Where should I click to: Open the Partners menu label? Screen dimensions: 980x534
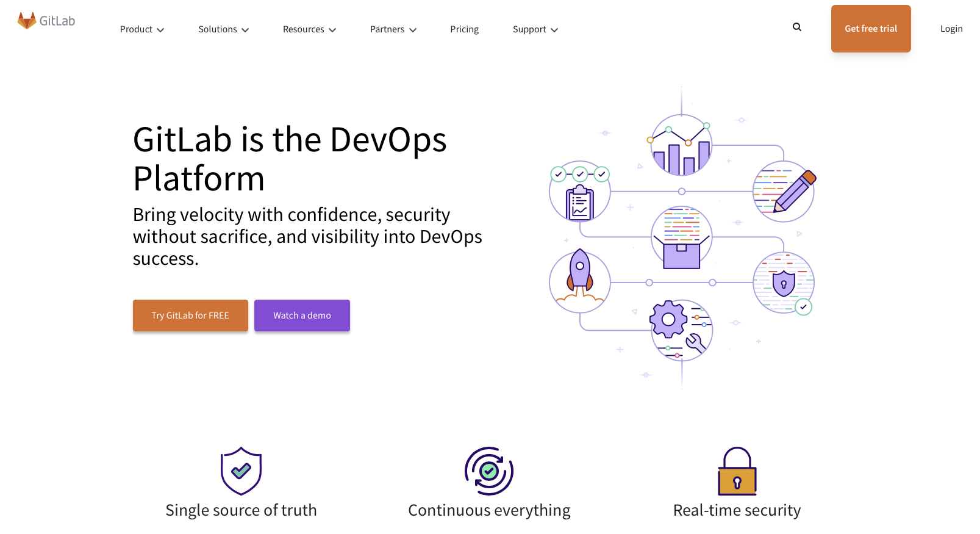click(x=387, y=29)
